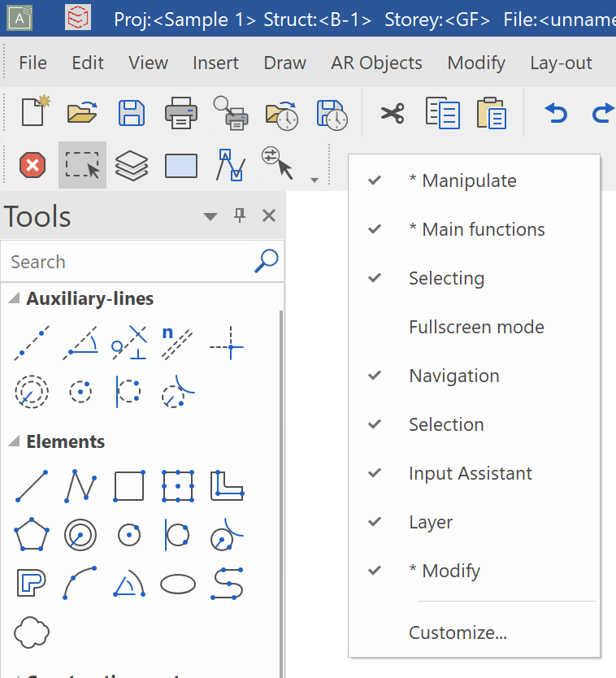Collapse the Auxiliary-lines section
The image size is (616, 678).
coord(11,299)
